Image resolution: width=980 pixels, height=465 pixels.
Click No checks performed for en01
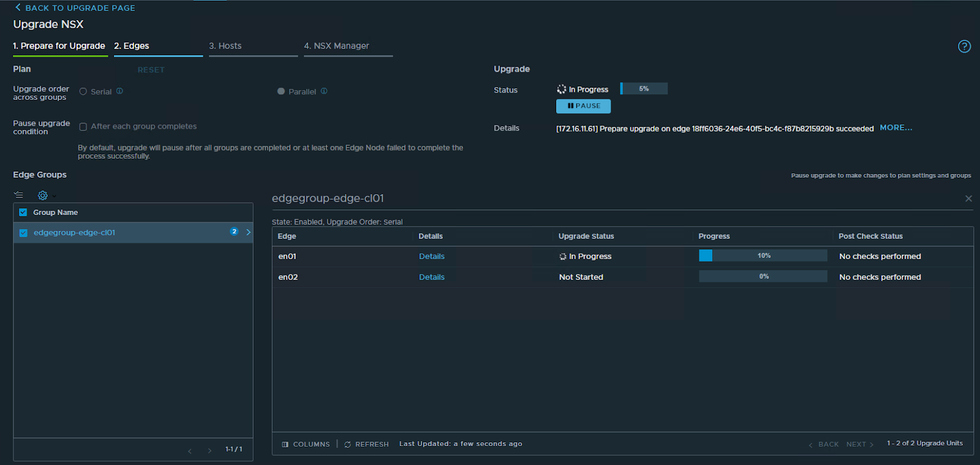tap(880, 257)
